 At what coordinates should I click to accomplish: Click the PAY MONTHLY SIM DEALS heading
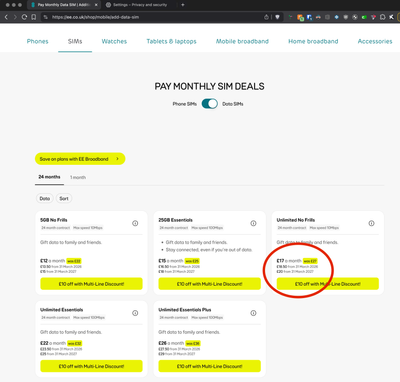(x=209, y=86)
